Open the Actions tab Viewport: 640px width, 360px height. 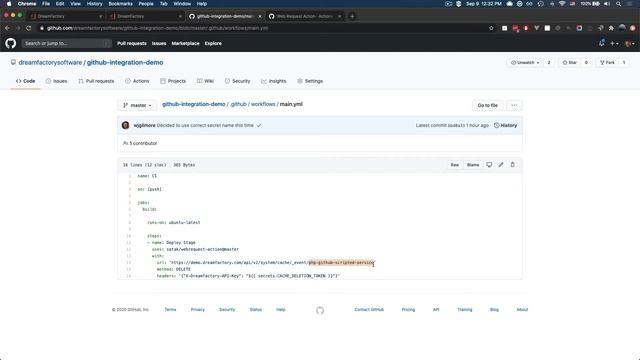click(x=137, y=81)
